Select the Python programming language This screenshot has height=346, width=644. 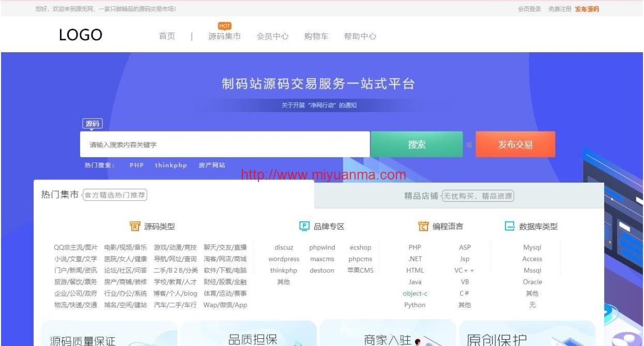[415, 305]
